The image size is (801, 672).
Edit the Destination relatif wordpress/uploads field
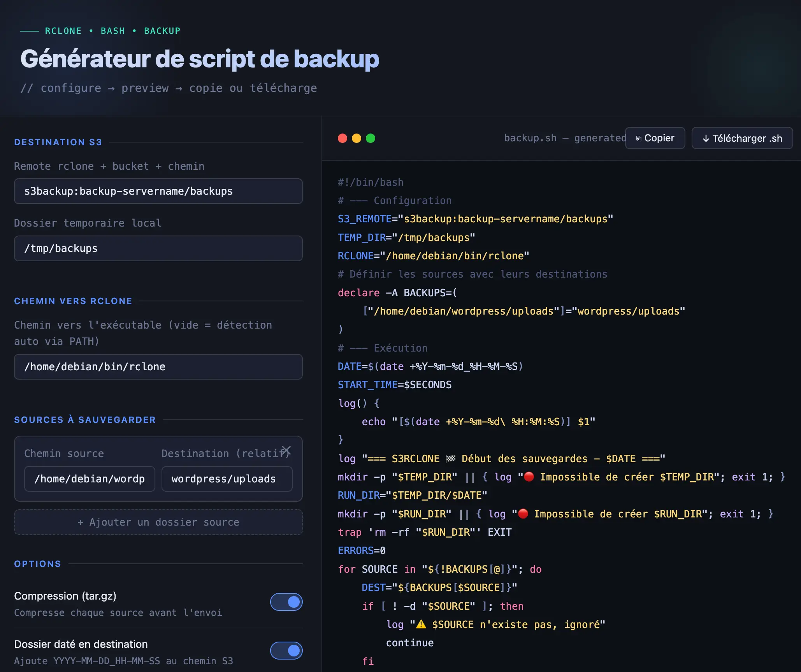tap(227, 479)
